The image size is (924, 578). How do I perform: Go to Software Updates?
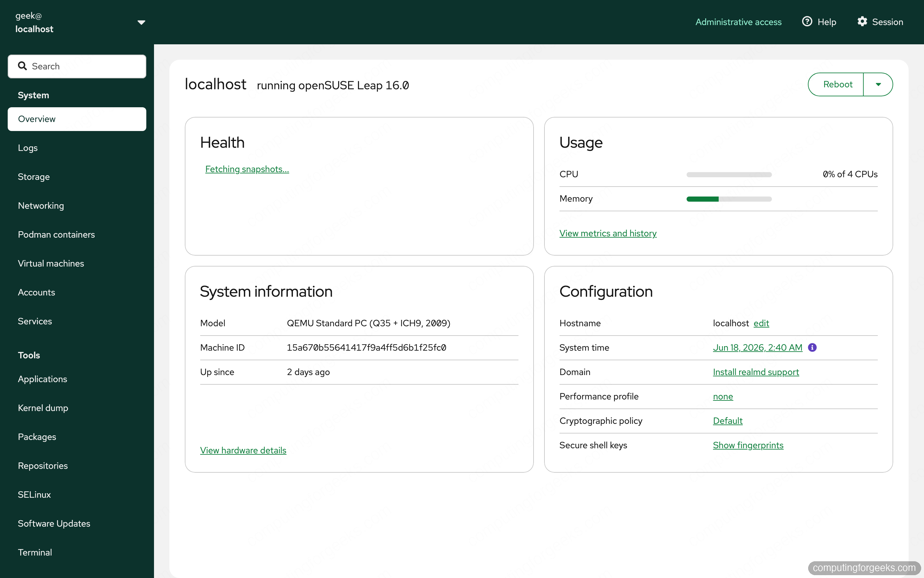click(77, 523)
